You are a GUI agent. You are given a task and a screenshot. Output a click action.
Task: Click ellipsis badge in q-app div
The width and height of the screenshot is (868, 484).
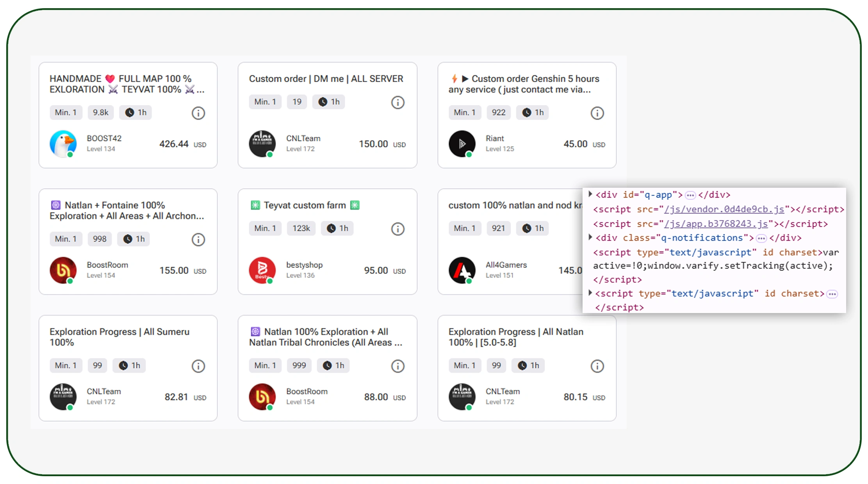click(x=690, y=195)
